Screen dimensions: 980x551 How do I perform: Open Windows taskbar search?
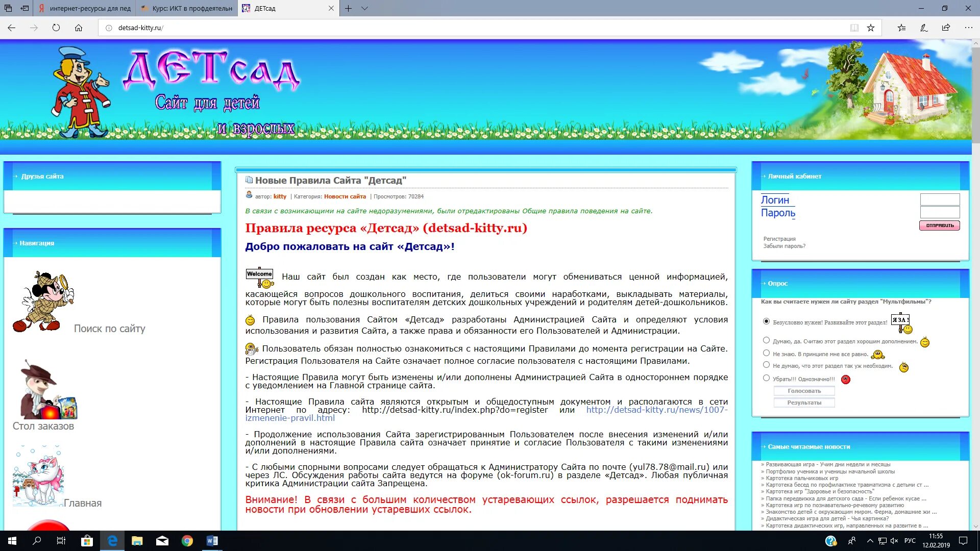[37, 541]
